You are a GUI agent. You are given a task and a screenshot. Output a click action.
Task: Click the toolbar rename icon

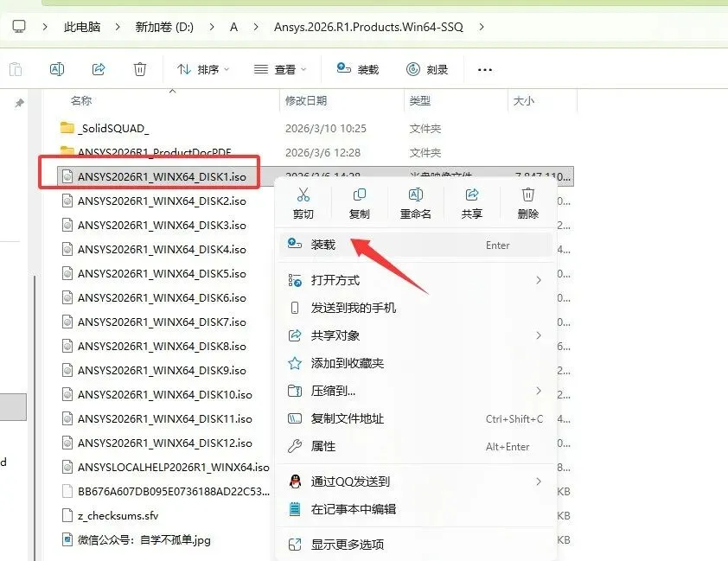[x=57, y=69]
